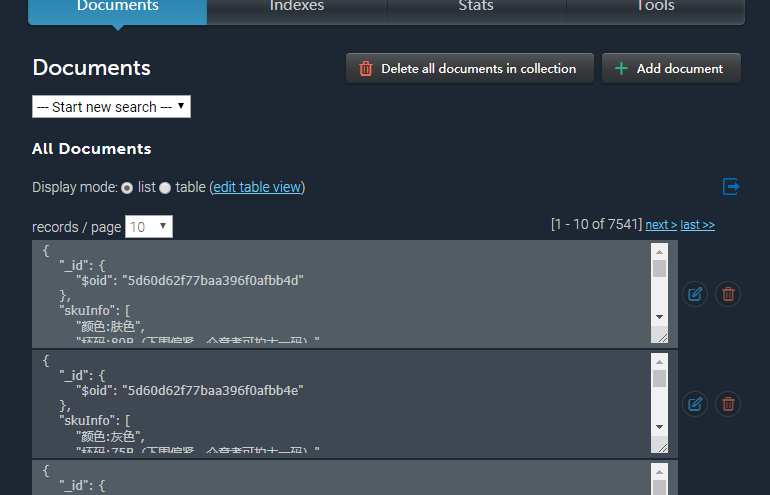Switch to the Documents tab
770x495 pixels.
click(118, 11)
